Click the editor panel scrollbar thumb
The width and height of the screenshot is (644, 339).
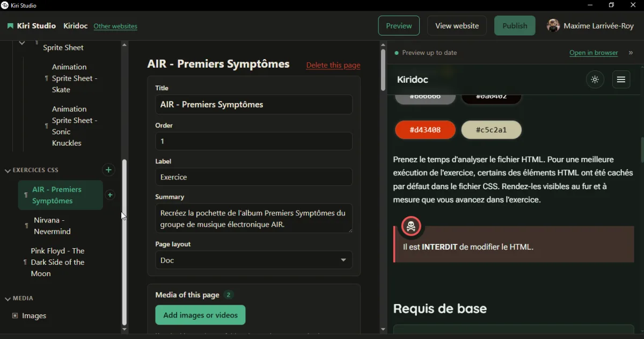point(383,70)
